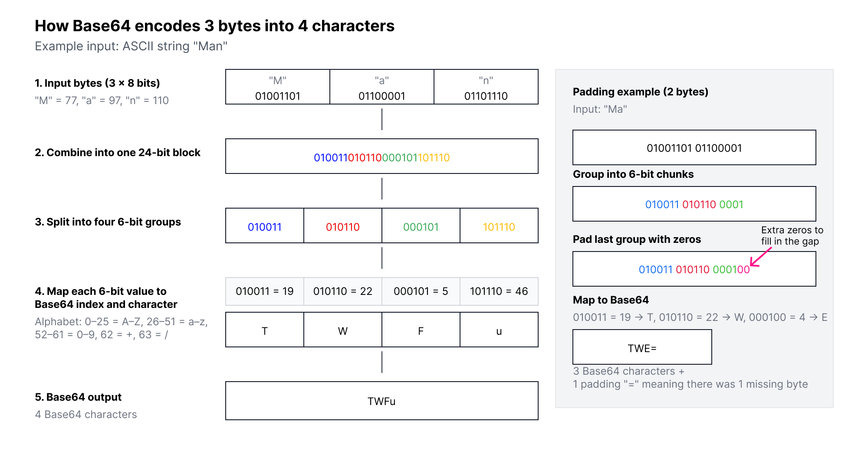Select the "101110 = 46" mapping cell
Viewport: 868px width, 451px height.
tap(499, 291)
